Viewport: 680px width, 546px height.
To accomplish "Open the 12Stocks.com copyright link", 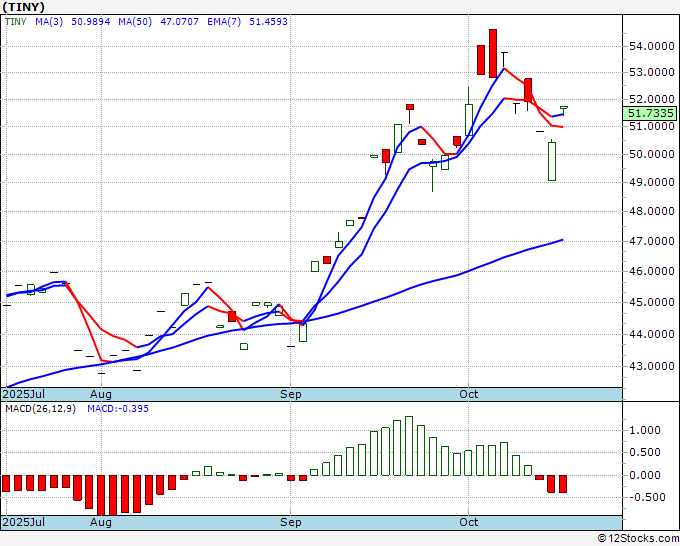I will tap(638, 539).
